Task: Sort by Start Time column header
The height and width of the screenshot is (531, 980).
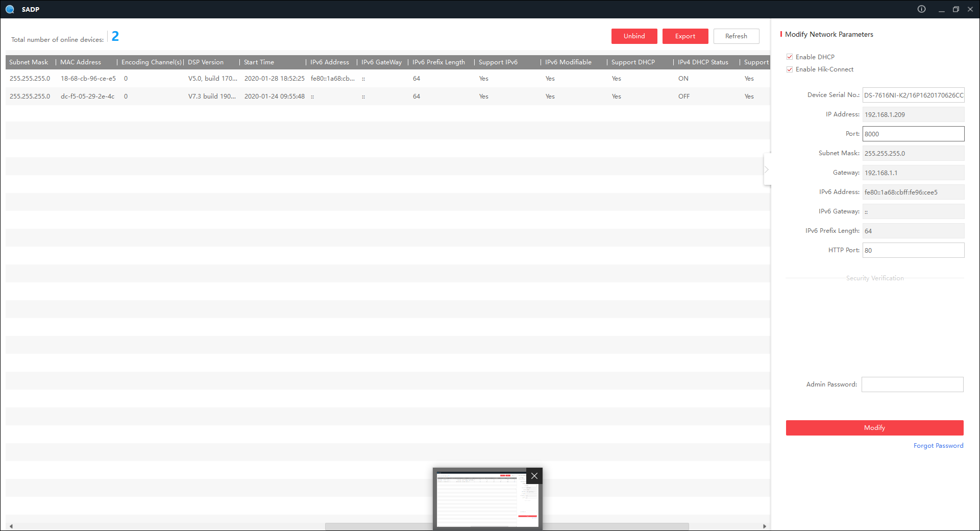Action: pyautogui.click(x=259, y=62)
